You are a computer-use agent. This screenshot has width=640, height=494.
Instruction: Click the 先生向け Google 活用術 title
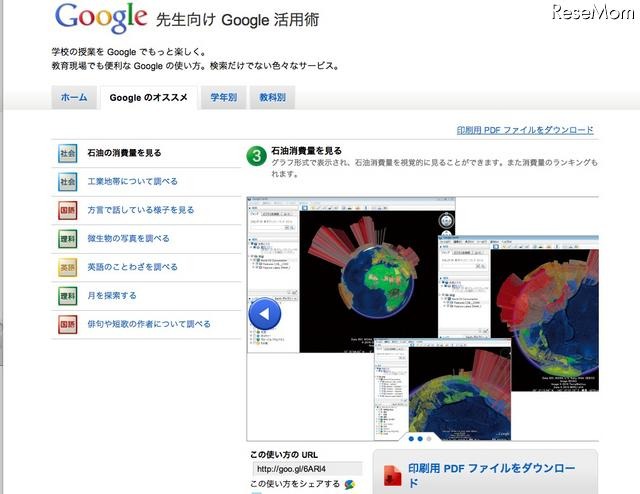point(237,20)
